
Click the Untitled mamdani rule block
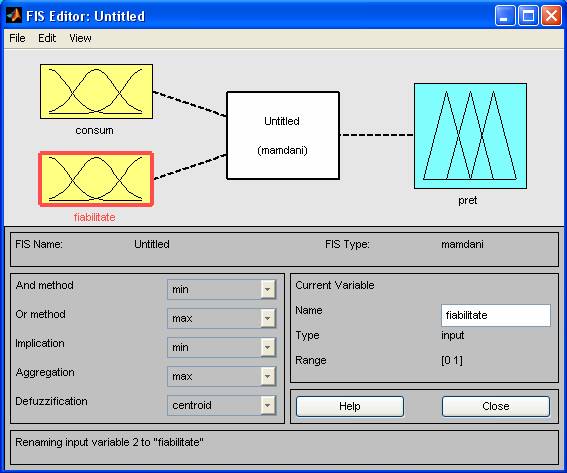pyautogui.click(x=283, y=135)
